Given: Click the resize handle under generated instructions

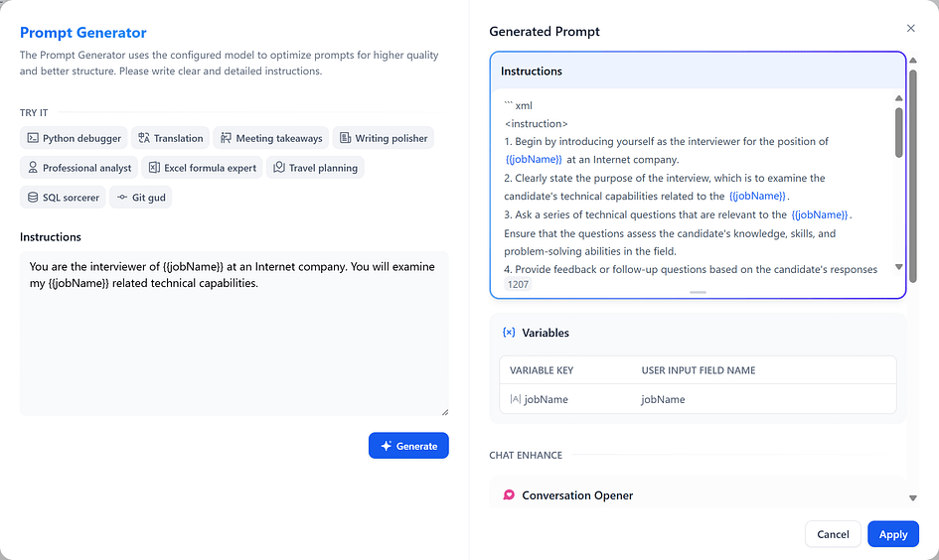Looking at the screenshot, I should click(x=698, y=292).
